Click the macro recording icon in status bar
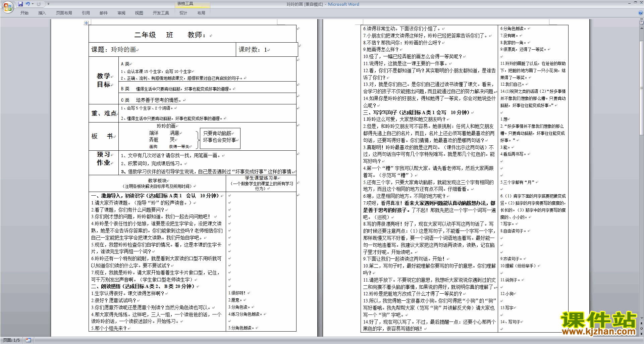 pos(28,340)
